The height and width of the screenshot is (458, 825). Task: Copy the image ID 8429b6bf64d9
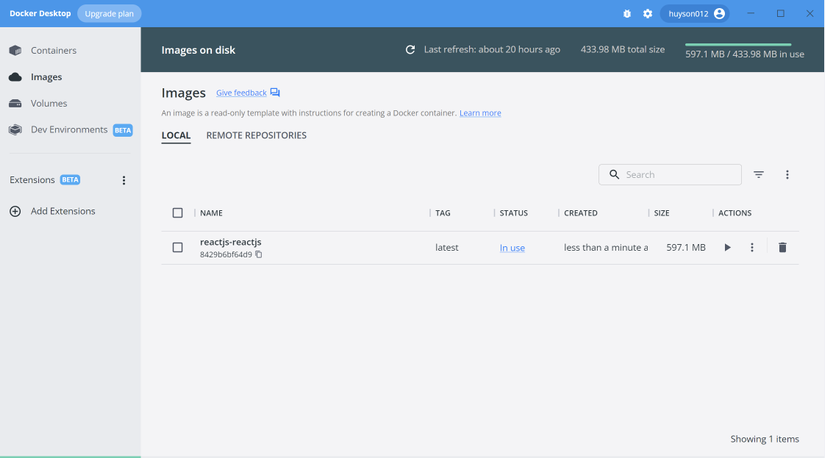258,254
